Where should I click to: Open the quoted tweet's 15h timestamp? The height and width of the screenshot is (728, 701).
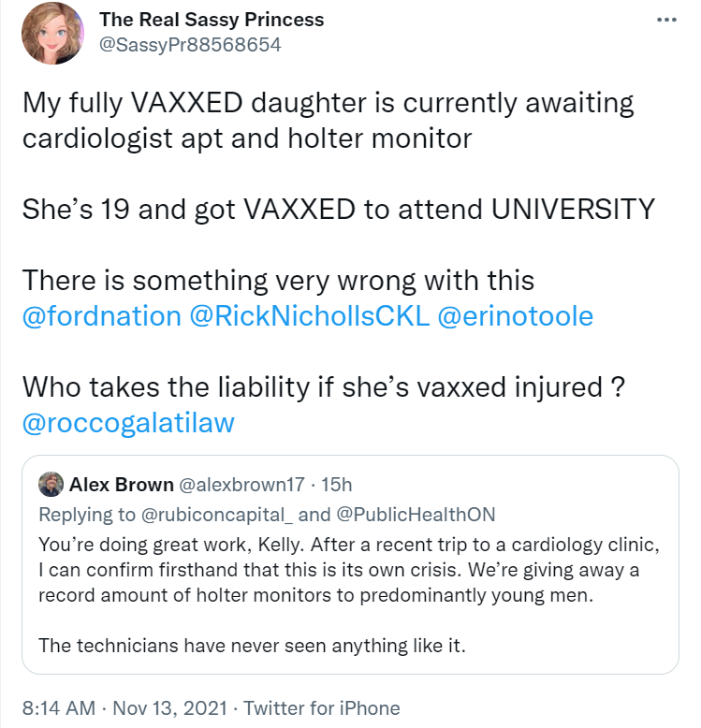336,485
